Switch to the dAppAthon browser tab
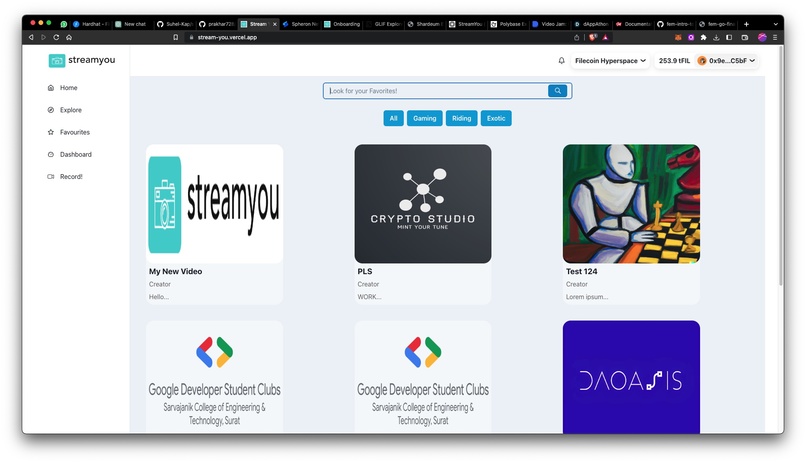 (x=591, y=24)
